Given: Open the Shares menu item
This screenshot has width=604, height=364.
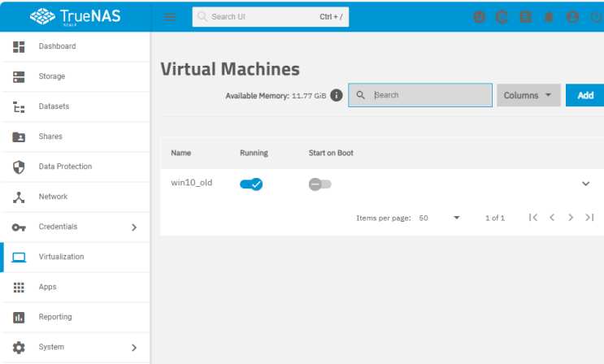Looking at the screenshot, I should click(75, 136).
